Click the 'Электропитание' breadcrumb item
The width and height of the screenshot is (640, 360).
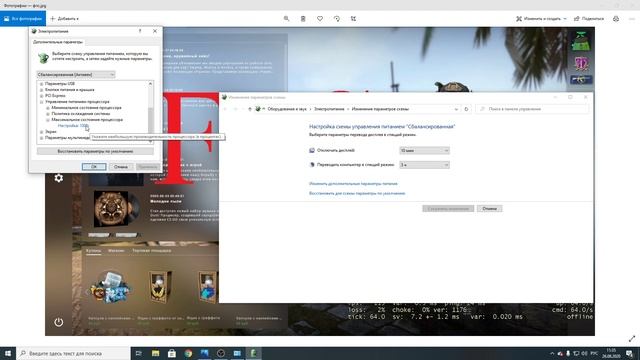(x=329, y=109)
